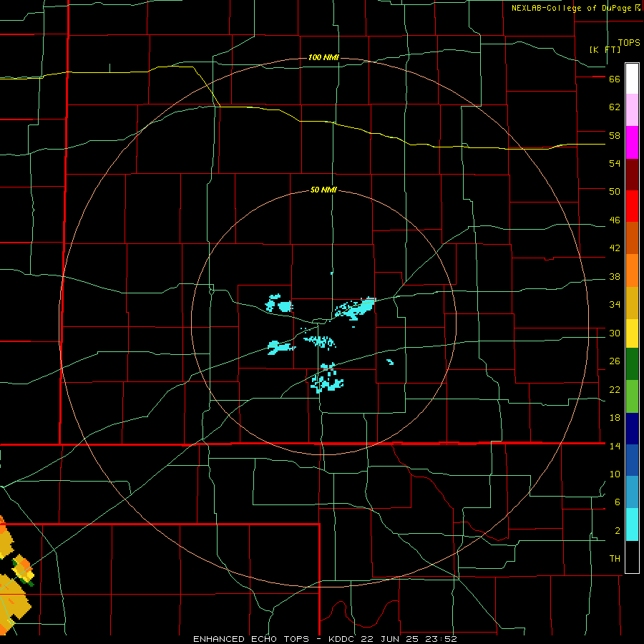Viewport: 644px width, 644px height.
Task: Click the light pink legend swatch
Action: (632, 109)
